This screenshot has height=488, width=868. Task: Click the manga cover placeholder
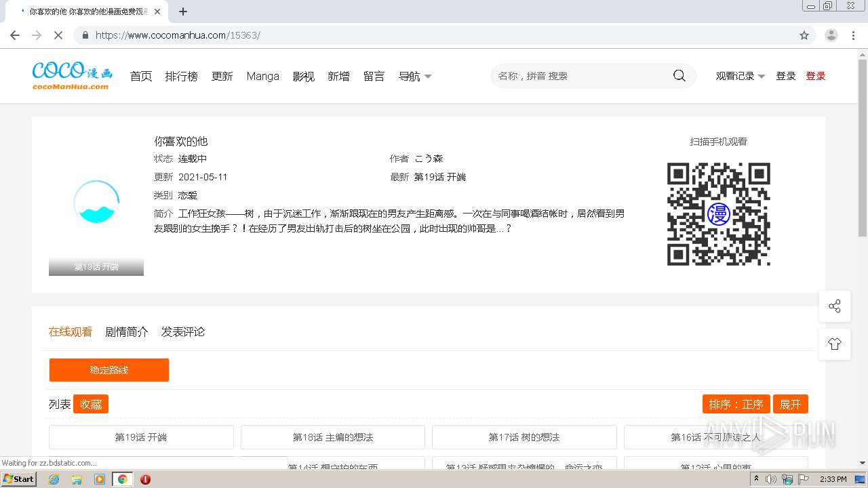pos(96,203)
